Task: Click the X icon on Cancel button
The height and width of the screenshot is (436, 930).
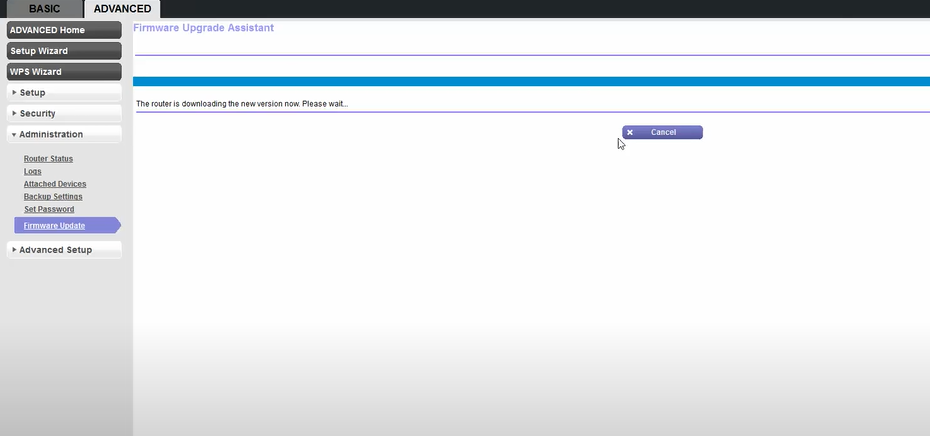Action: (x=630, y=132)
